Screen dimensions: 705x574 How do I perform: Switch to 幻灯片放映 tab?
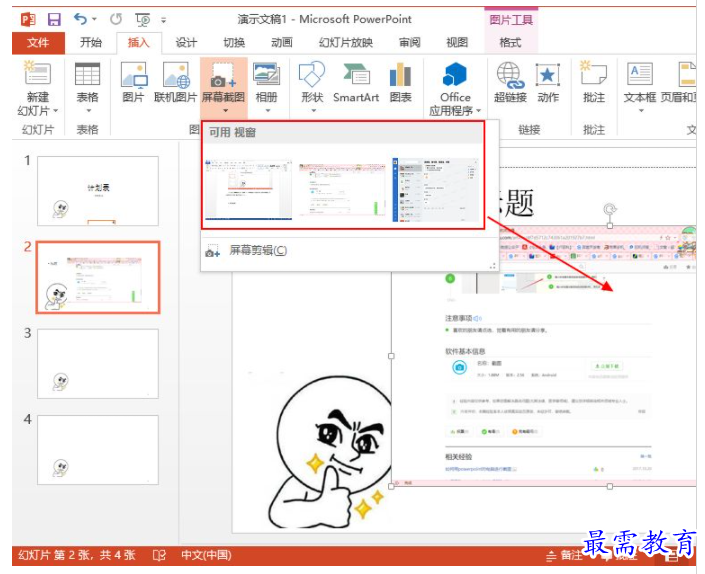(346, 43)
